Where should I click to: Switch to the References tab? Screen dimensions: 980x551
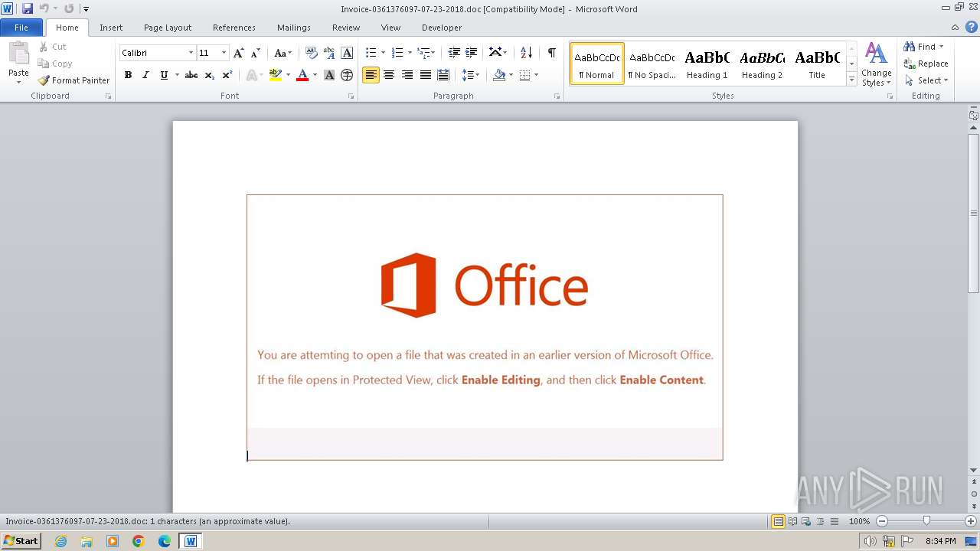tap(234, 28)
